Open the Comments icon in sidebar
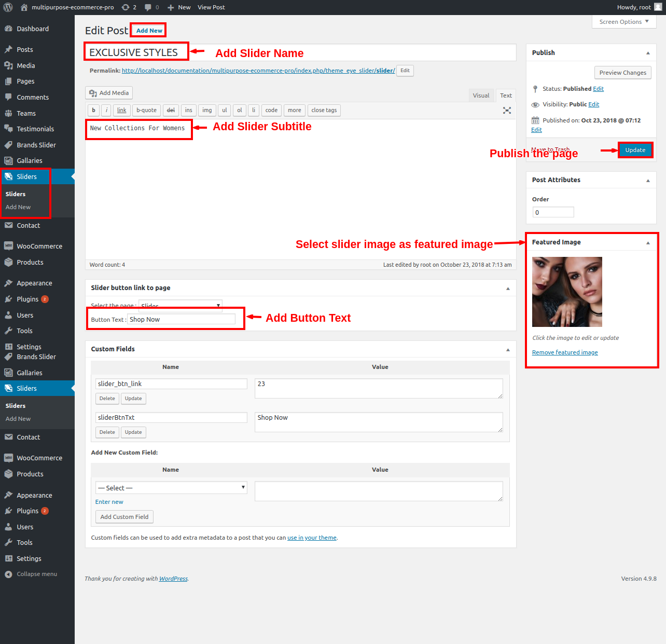The image size is (666, 644). click(x=8, y=97)
